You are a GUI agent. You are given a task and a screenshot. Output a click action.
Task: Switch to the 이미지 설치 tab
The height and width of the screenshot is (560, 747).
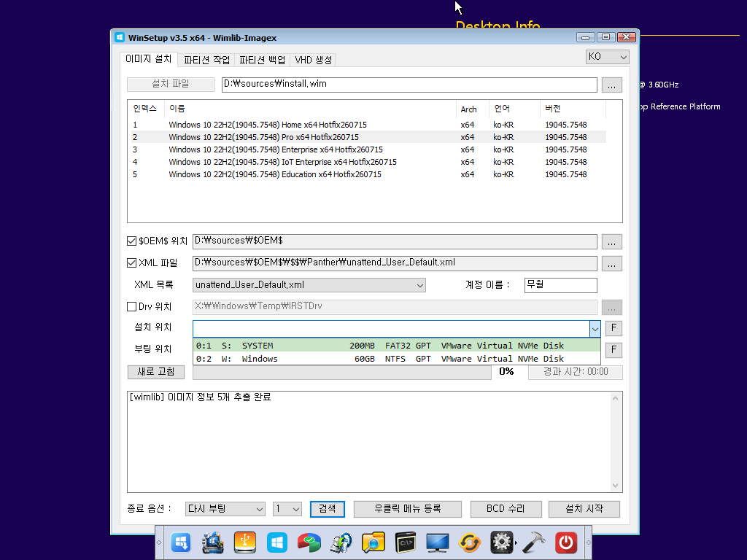point(148,59)
